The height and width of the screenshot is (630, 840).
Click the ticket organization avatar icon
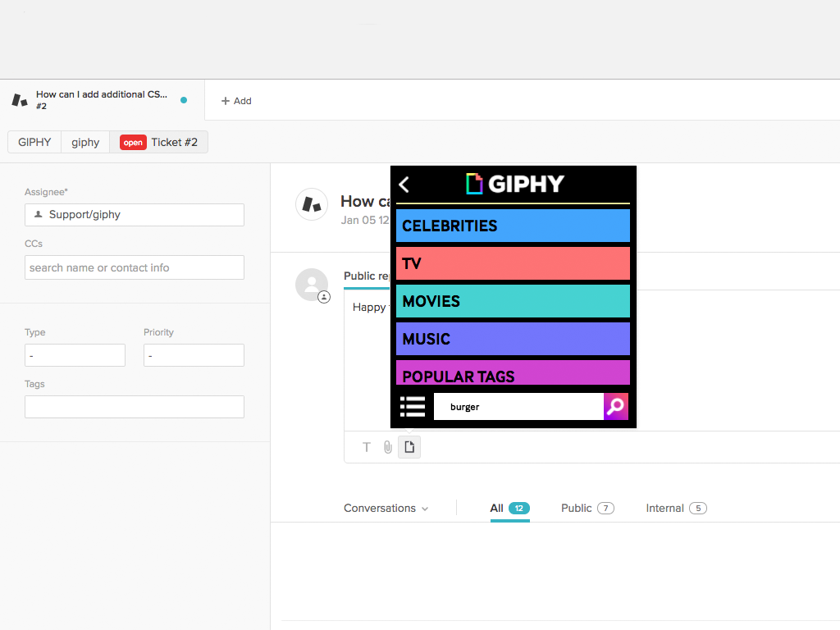pos(312,204)
